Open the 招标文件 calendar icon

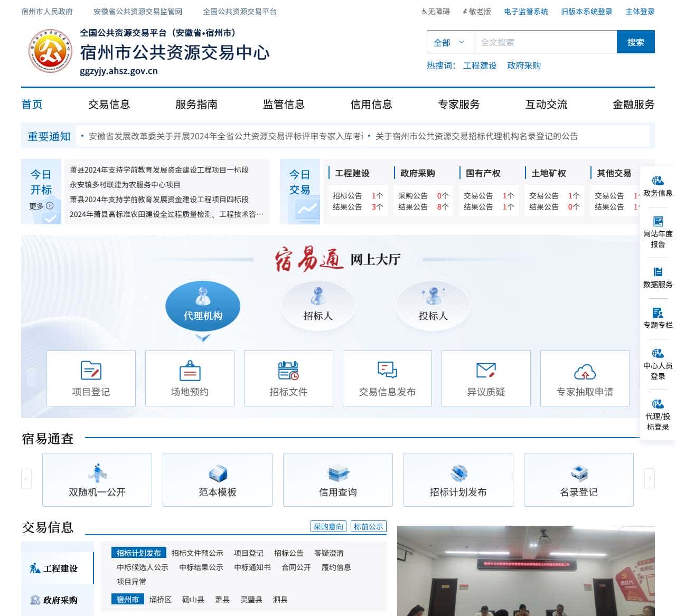[288, 378]
